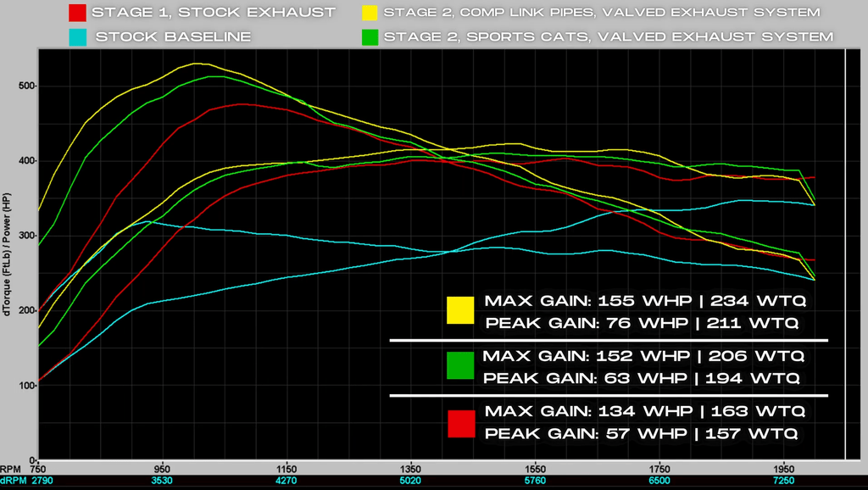Click the "Max Gain: 155 WHP | 234 WTQ" line
The width and height of the screenshot is (868, 490).
pos(645,301)
